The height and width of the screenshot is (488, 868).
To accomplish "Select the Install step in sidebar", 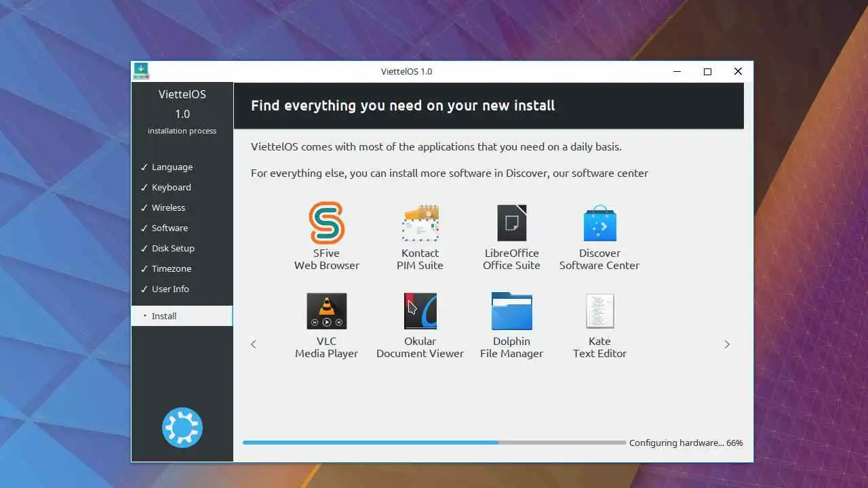I will [x=182, y=316].
